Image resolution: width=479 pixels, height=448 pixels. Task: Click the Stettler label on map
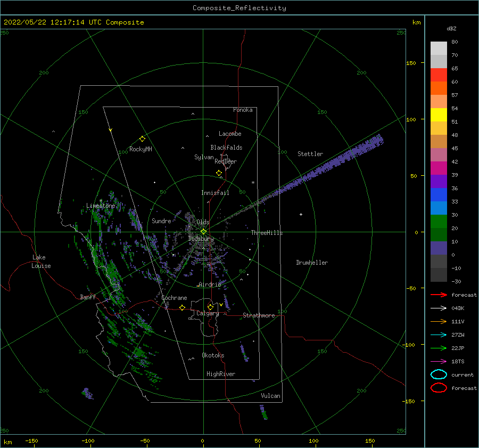tap(310, 154)
